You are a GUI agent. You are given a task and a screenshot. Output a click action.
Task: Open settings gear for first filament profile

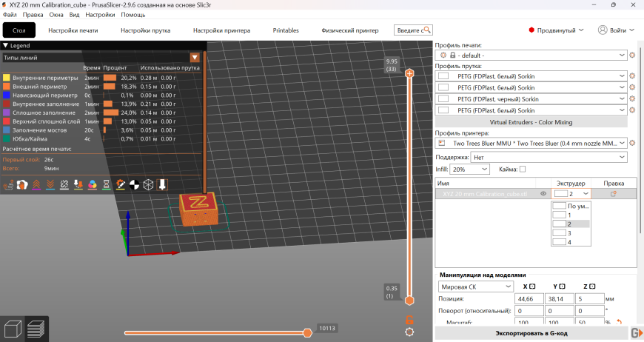click(x=632, y=76)
